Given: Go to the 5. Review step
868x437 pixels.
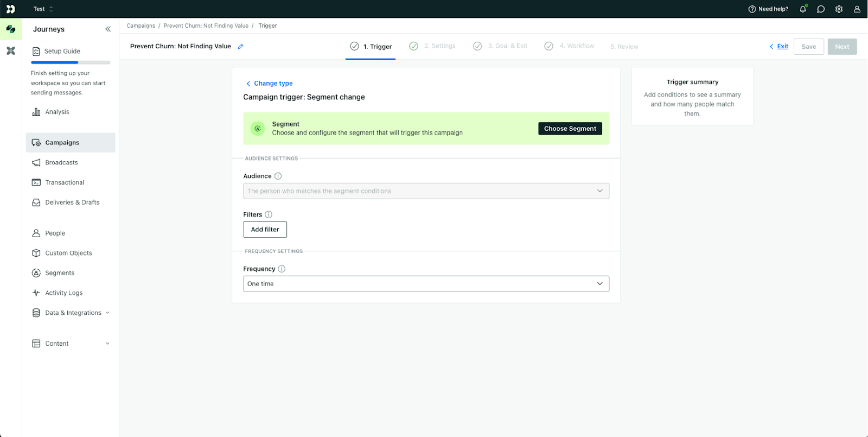Looking at the screenshot, I should (624, 47).
